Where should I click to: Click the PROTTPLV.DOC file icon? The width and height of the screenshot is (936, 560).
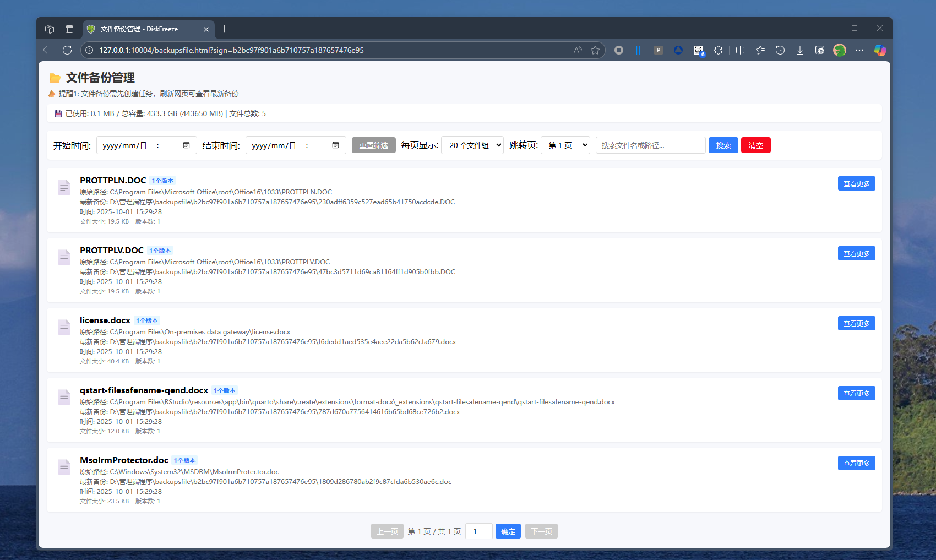click(x=64, y=257)
